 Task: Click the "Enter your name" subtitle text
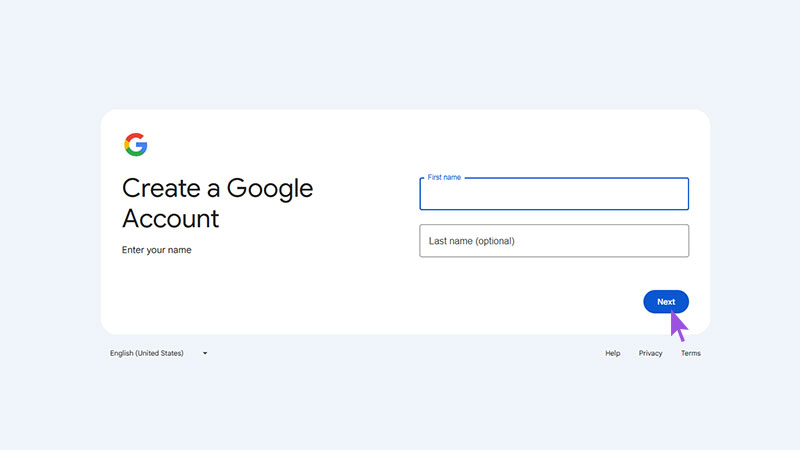(157, 250)
